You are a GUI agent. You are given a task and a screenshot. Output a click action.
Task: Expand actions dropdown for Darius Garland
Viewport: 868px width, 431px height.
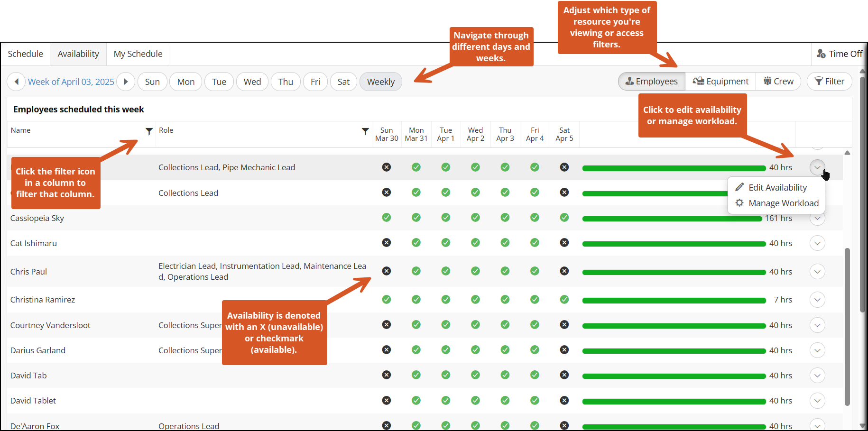click(817, 350)
